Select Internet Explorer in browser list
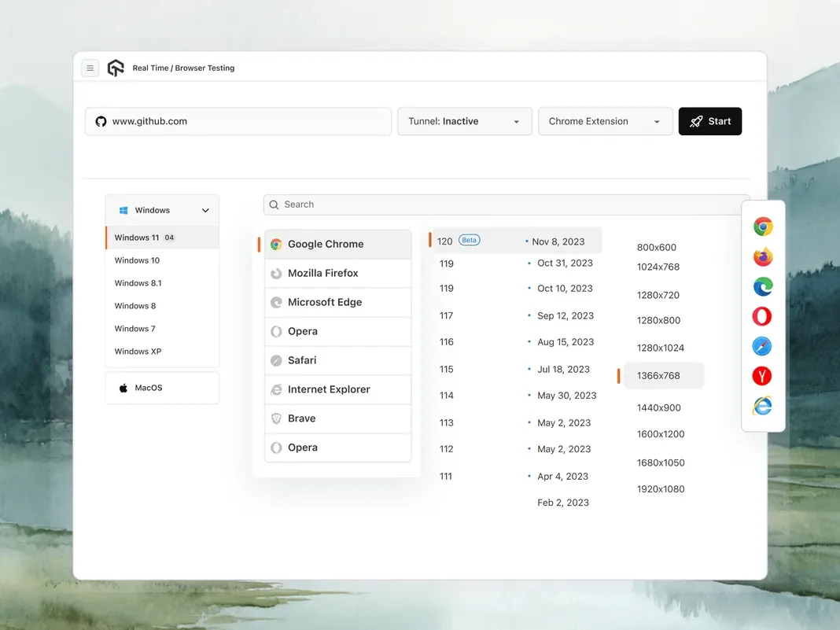The height and width of the screenshot is (630, 840). pos(338,389)
